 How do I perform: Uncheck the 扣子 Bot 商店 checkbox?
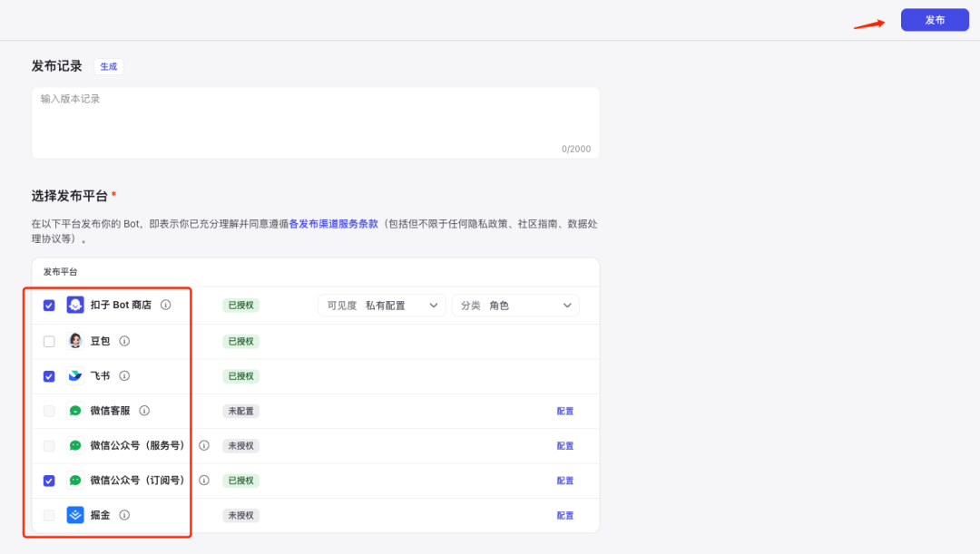coord(49,306)
